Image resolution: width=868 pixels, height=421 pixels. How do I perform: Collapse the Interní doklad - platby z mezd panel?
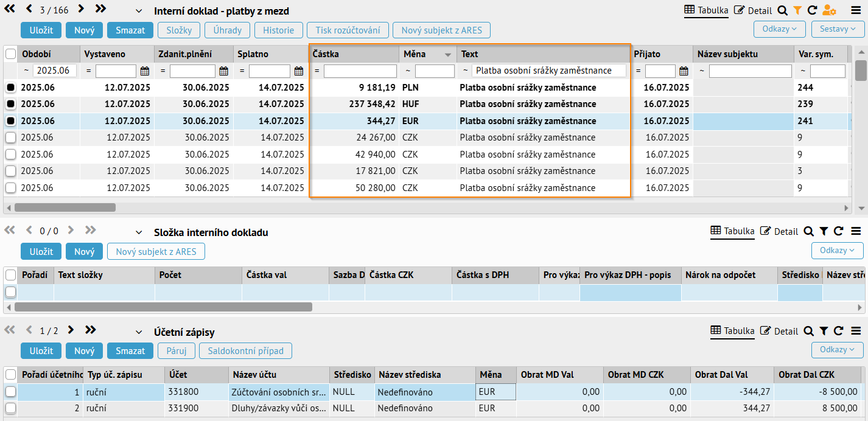tap(139, 12)
